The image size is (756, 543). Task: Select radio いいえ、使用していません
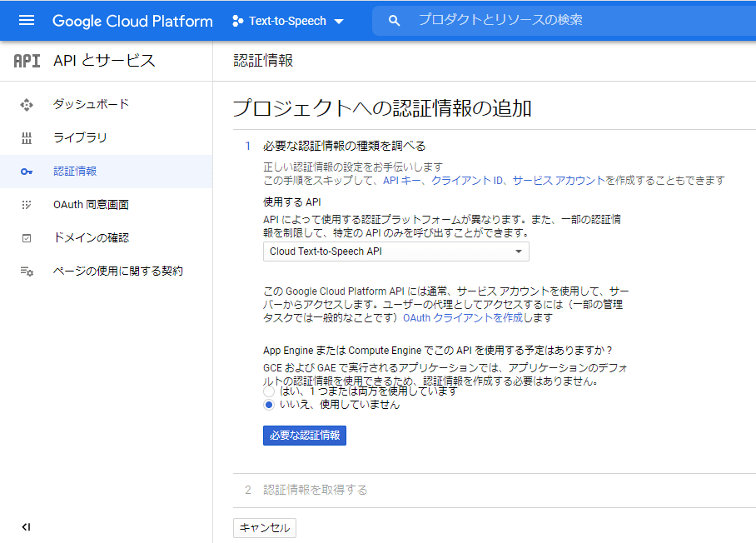pyautogui.click(x=269, y=405)
